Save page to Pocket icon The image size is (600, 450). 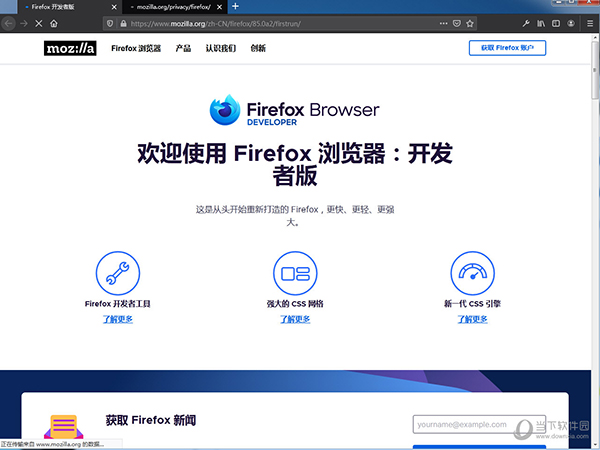point(457,23)
